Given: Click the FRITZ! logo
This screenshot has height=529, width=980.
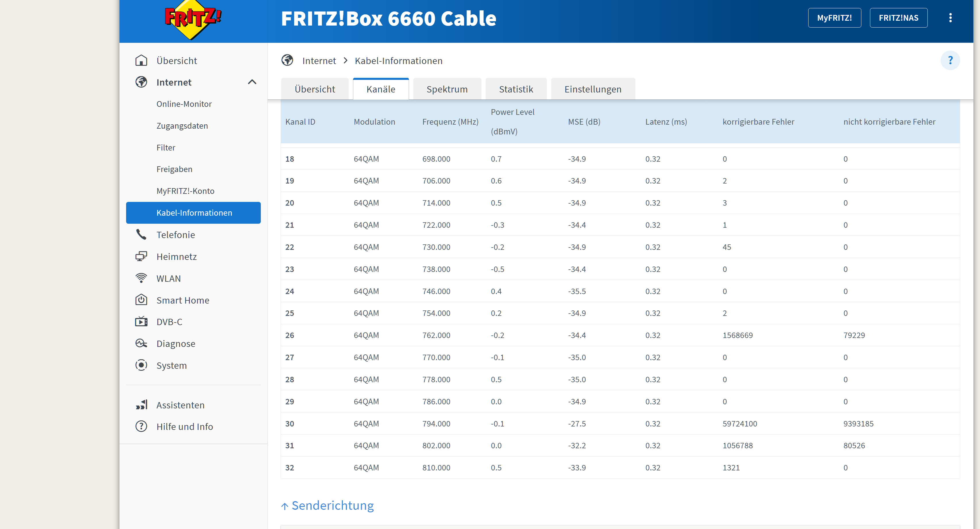Looking at the screenshot, I should pyautogui.click(x=193, y=19).
